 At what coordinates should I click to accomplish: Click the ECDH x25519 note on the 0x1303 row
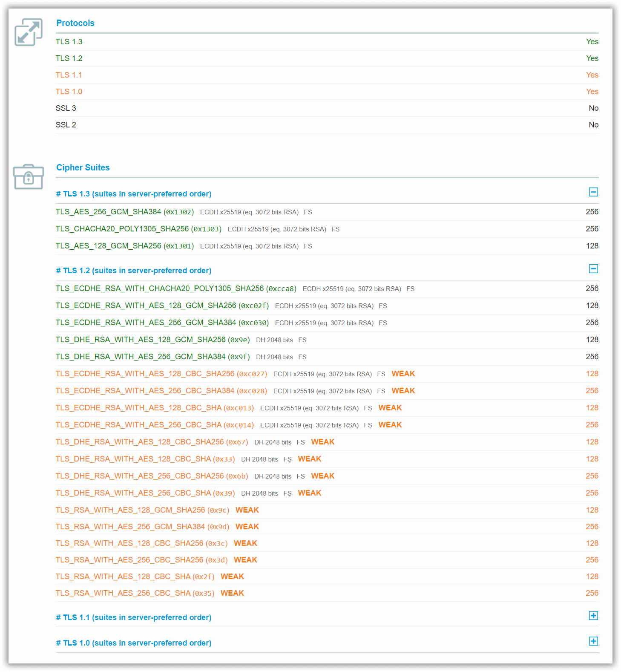click(277, 229)
